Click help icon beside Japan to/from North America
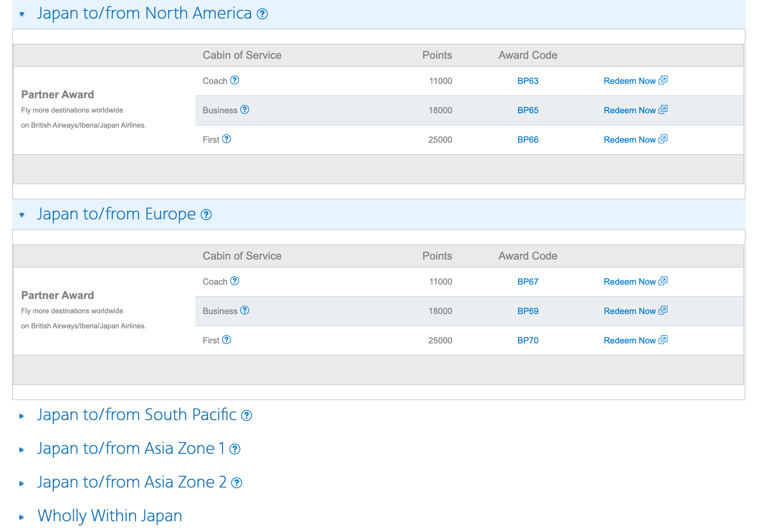This screenshot has width=757, height=532. point(262,14)
